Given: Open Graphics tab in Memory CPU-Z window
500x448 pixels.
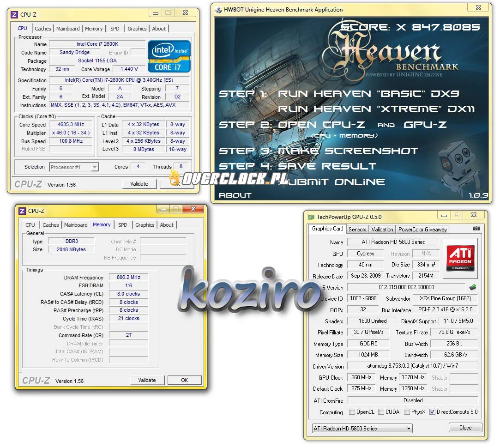Looking at the screenshot, I should click(x=145, y=225).
